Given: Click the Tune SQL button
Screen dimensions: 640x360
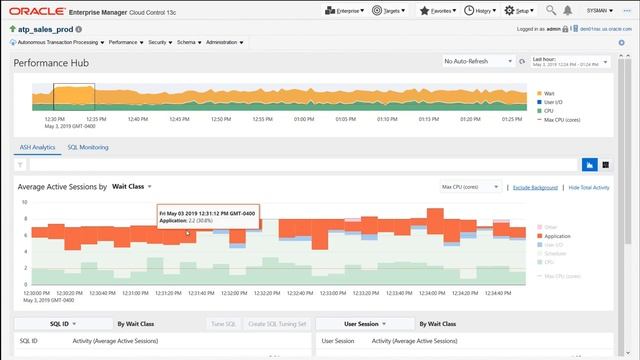Looking at the screenshot, I should point(223,324).
